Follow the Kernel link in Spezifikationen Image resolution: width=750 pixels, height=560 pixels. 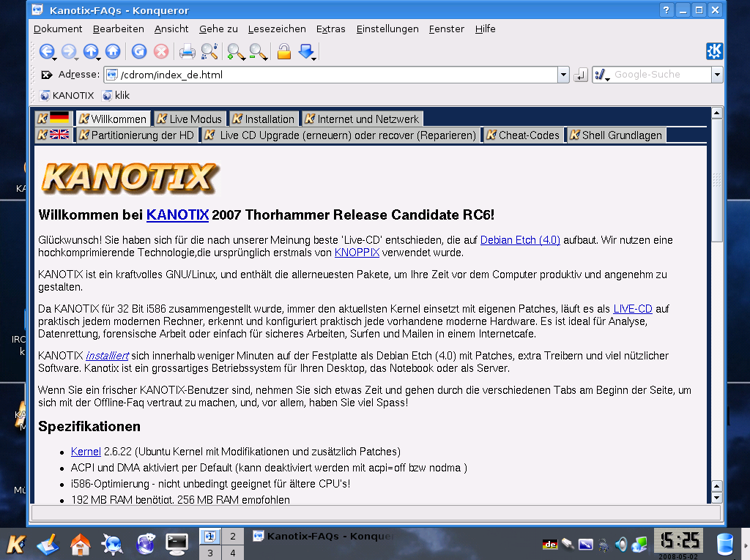[86, 452]
